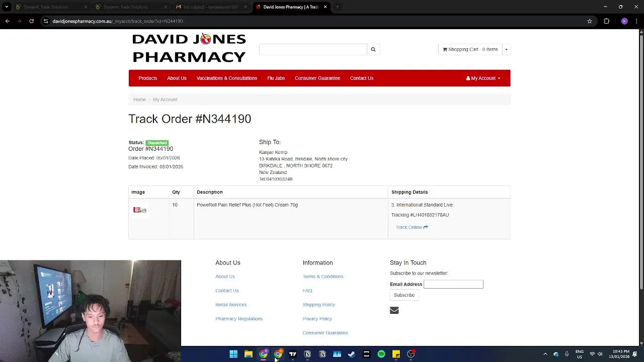644x362 pixels.
Task: Open the Retail Services footer link
Action: coord(231,305)
